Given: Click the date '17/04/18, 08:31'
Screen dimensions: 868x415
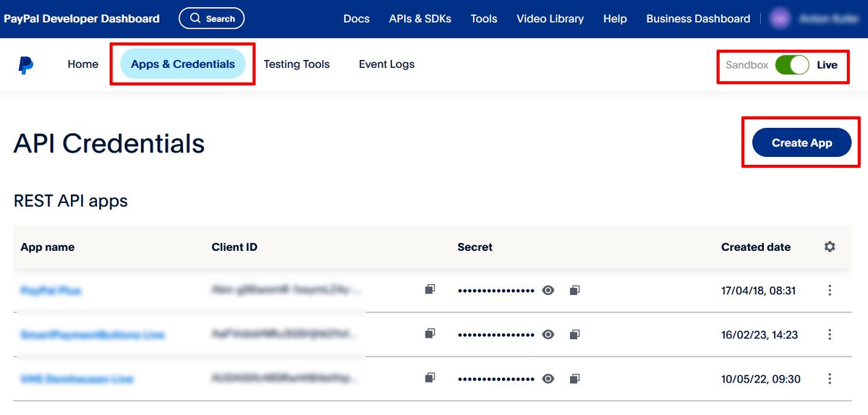Looking at the screenshot, I should click(x=759, y=291).
